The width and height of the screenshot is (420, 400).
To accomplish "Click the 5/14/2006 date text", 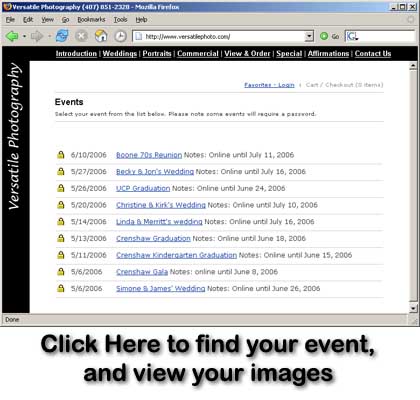I will tap(89, 222).
